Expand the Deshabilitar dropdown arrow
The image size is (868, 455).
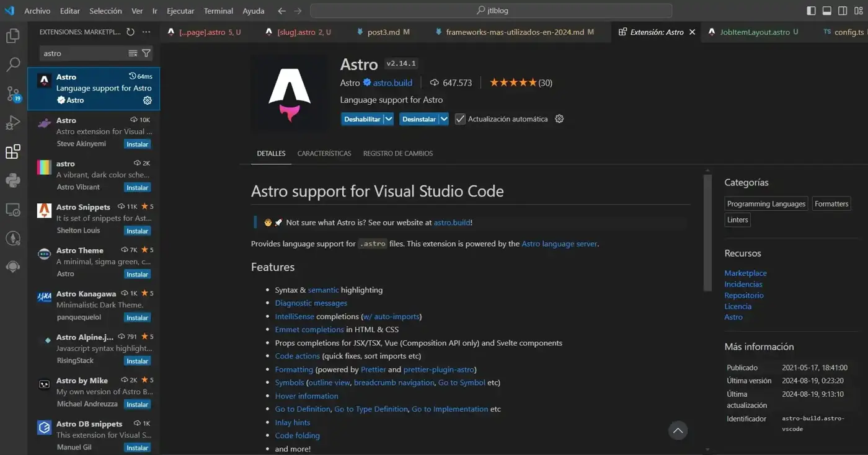[389, 119]
